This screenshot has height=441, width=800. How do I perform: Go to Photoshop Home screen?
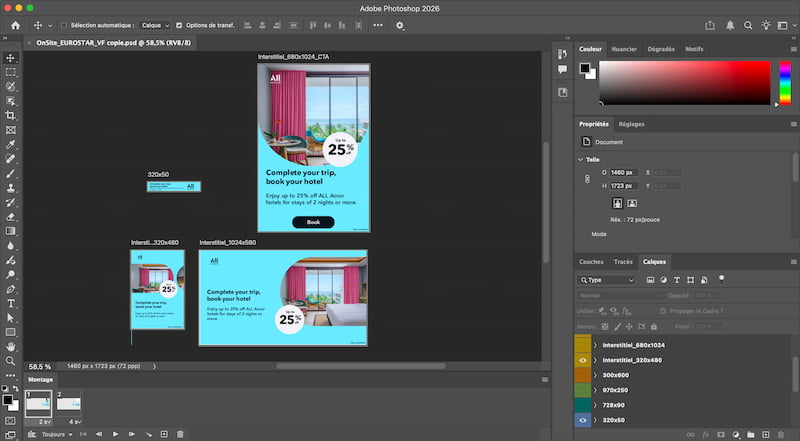point(16,25)
